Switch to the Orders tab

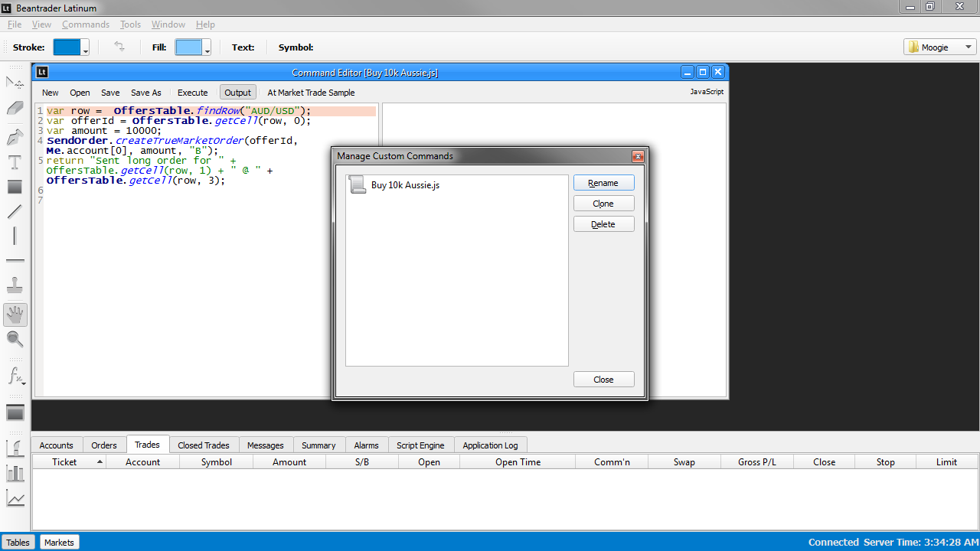[104, 445]
